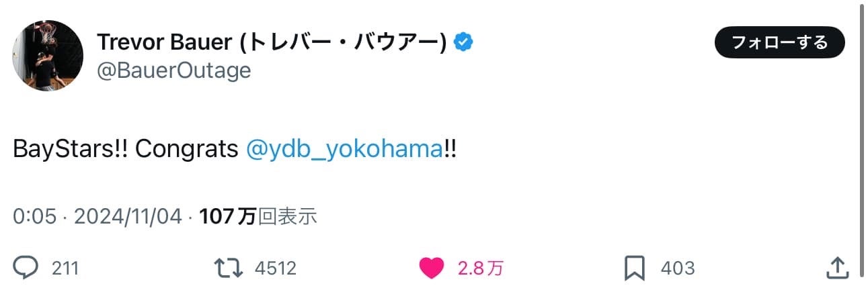Screen dimensions: 868x290
Task: Click the 107万 view count
Action: 228,216
